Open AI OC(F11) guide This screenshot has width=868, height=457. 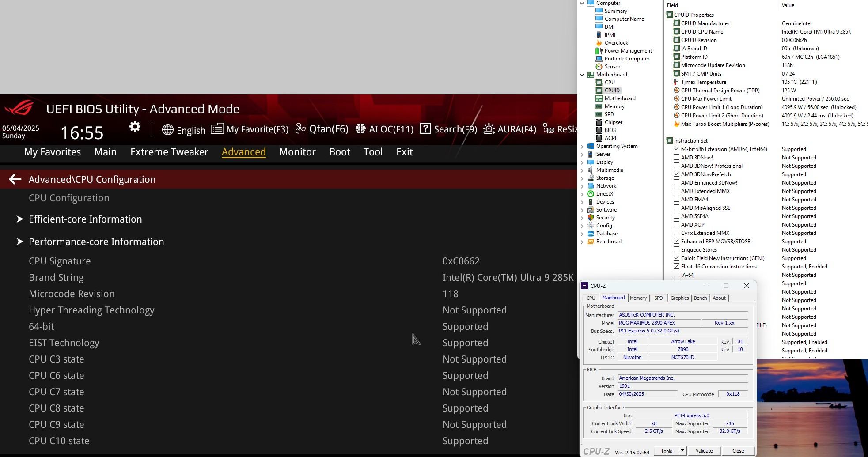click(384, 129)
